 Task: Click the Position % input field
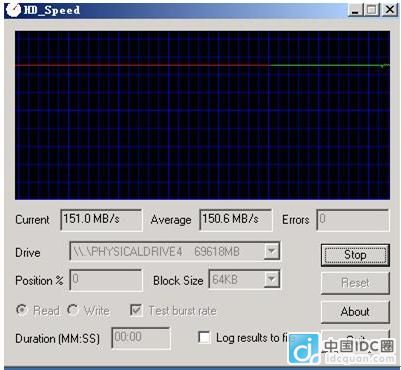tap(106, 280)
